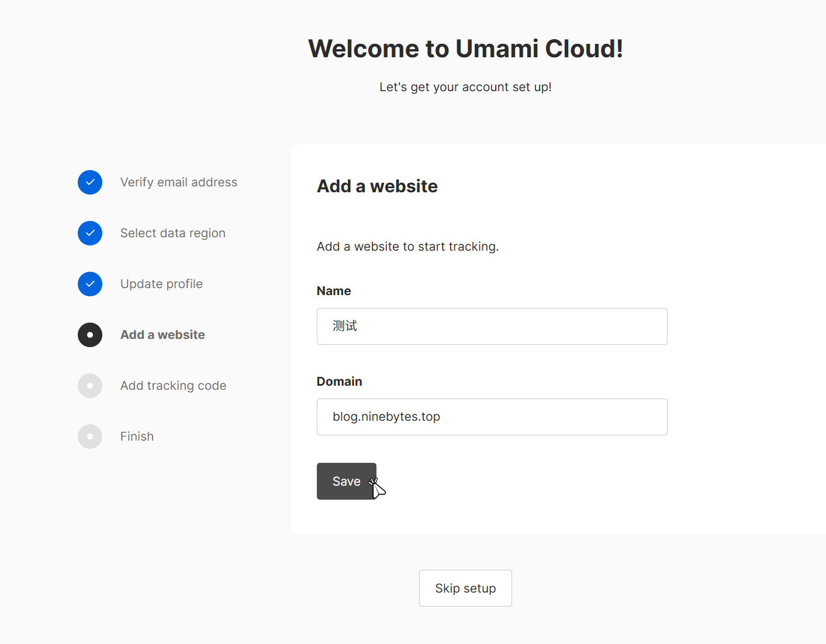Image resolution: width=826 pixels, height=644 pixels.
Task: Open the Add tracking code step label
Action: (x=173, y=386)
